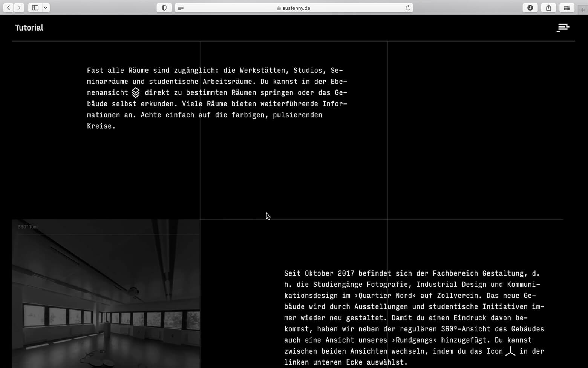588x368 pixels.
Task: Click the '360° Tour' label
Action: click(x=28, y=227)
